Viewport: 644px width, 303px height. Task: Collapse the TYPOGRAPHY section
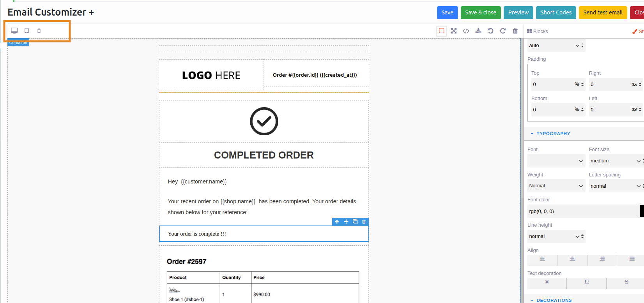tap(550, 134)
